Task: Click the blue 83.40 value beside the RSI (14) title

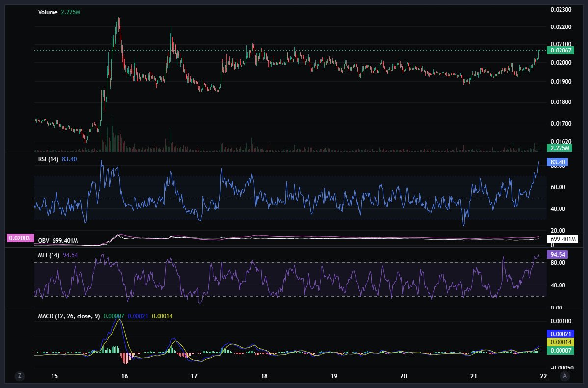Action: (x=69, y=159)
